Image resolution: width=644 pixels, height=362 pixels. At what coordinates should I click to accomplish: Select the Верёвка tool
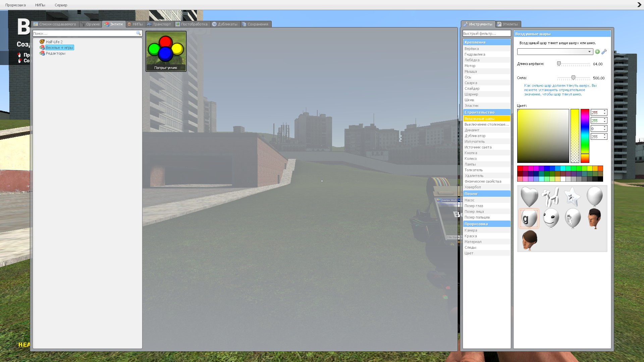click(487, 49)
